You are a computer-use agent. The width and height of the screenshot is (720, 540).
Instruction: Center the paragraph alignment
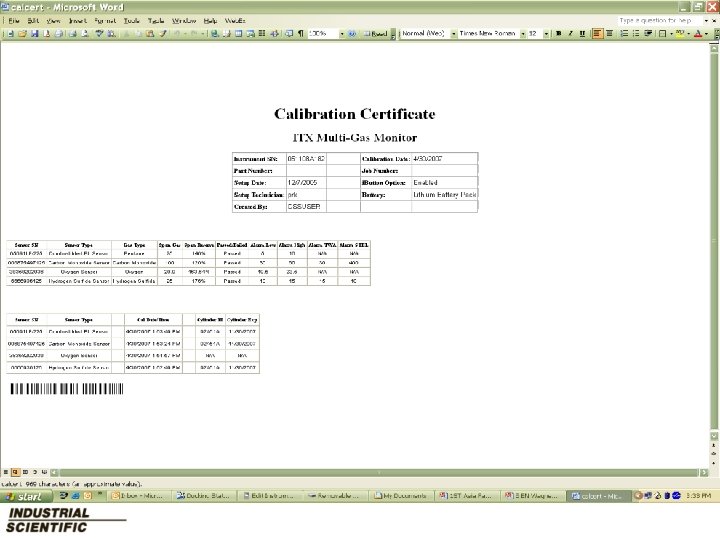coord(609,34)
